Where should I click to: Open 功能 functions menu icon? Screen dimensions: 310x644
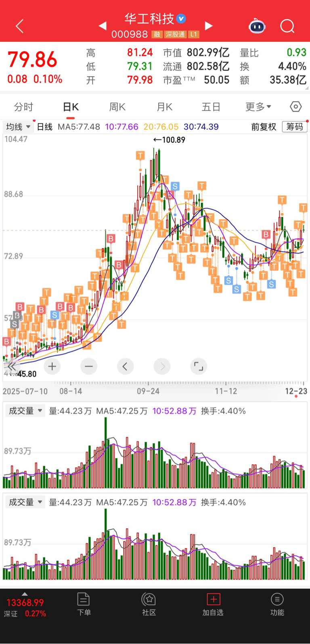[x=277, y=604]
